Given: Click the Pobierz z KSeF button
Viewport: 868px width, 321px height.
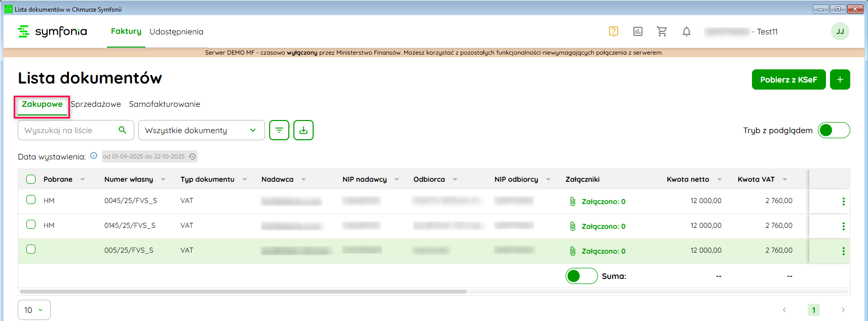Looking at the screenshot, I should [788, 79].
